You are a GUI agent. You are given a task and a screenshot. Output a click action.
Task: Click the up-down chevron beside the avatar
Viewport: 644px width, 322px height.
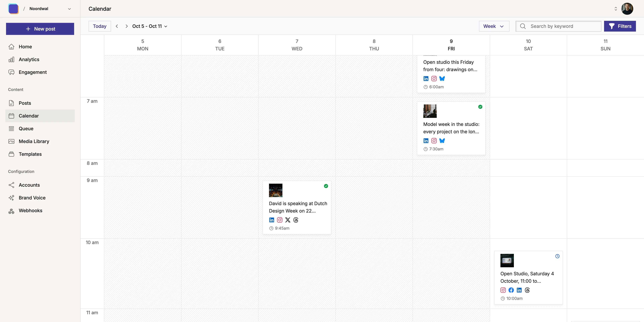615,9
